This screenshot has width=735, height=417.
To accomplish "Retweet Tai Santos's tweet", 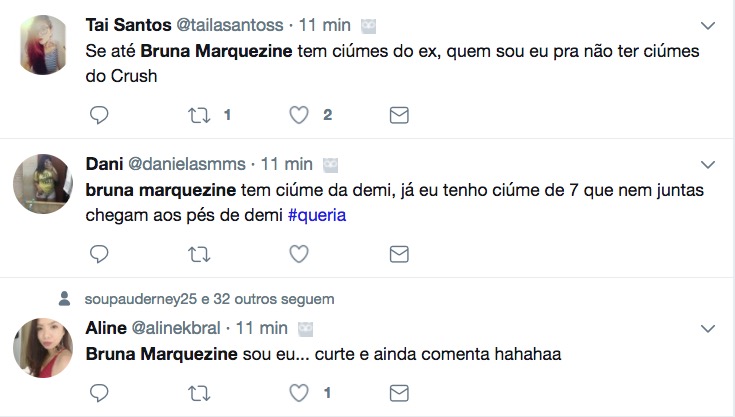I will [x=199, y=115].
